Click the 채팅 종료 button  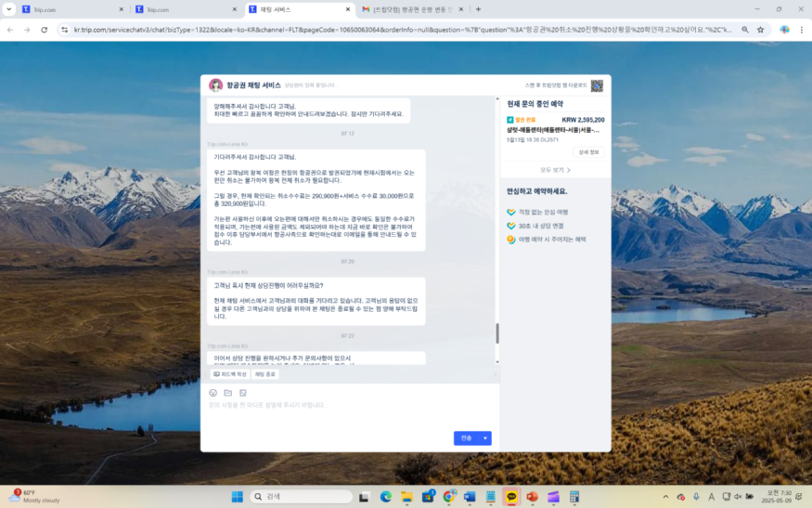(x=264, y=374)
